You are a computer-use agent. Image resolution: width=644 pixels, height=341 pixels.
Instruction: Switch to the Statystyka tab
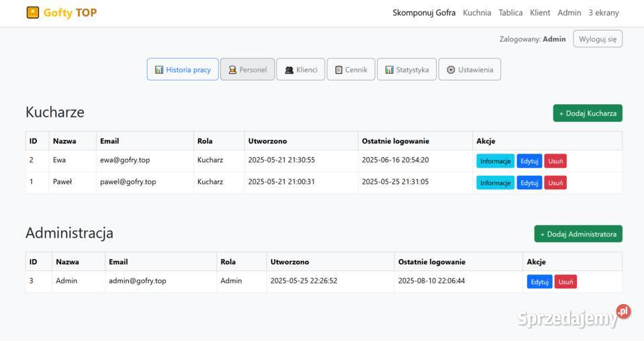tap(407, 69)
